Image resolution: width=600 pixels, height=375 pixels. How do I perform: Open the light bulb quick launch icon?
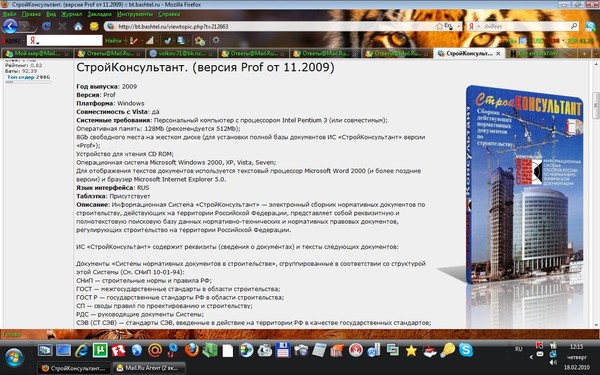(x=447, y=350)
